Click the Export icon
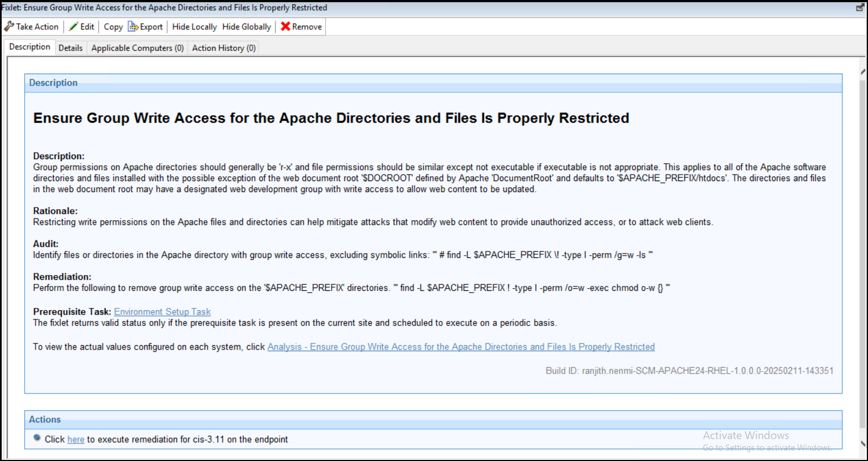The width and height of the screenshot is (868, 461). [133, 26]
